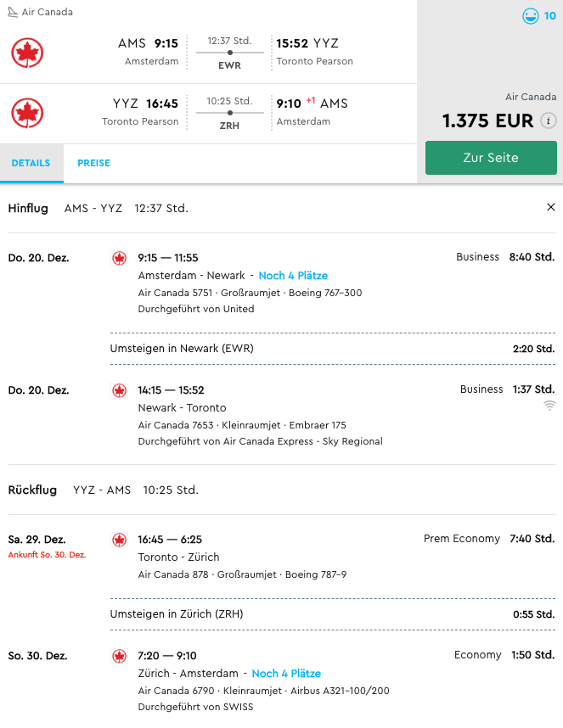563x728 pixels.
Task: Click the airline icon for Newark - Toronto segment
Action: 120,390
